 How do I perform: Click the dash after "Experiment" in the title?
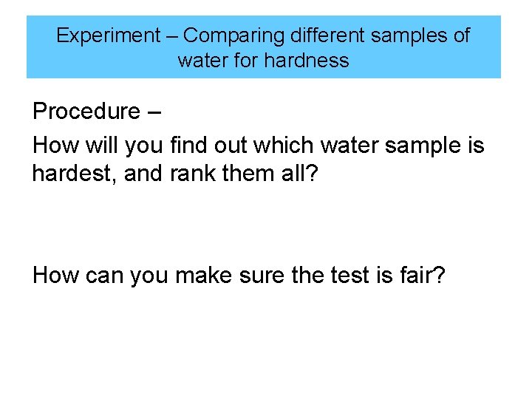[x=172, y=36]
